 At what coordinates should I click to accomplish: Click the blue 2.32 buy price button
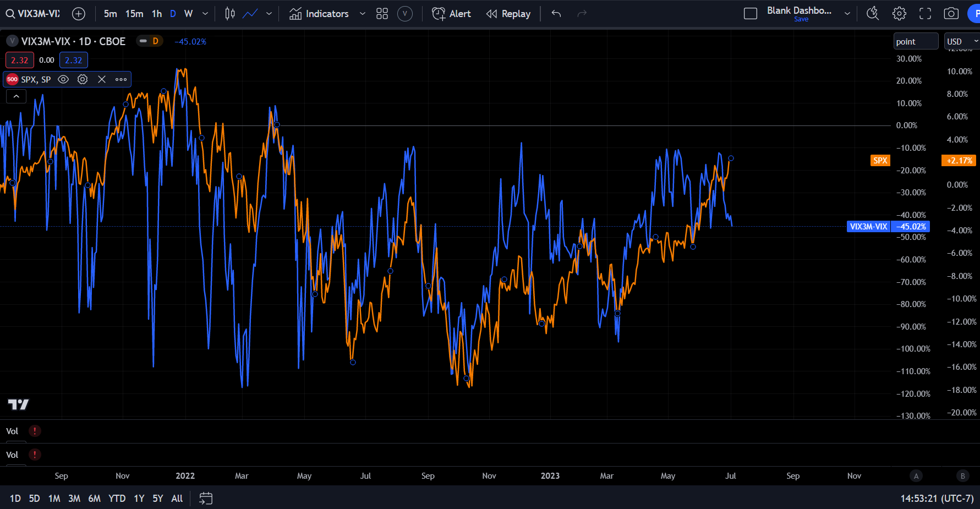tap(73, 60)
